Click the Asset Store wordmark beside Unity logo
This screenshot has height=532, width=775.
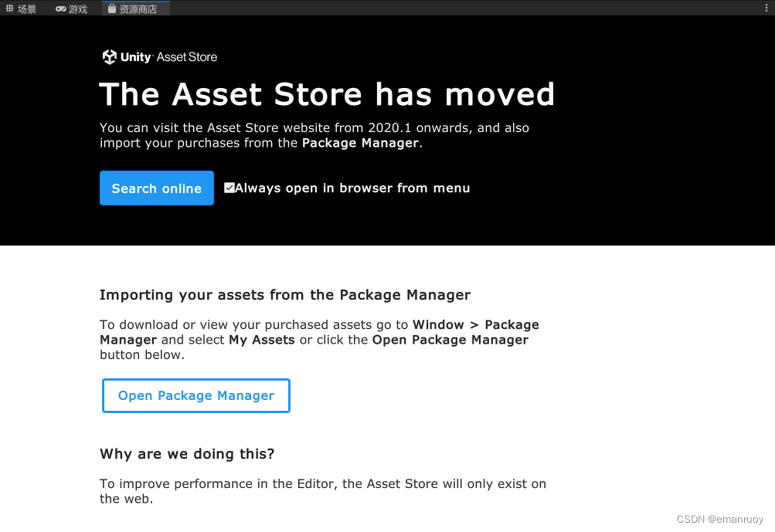(x=187, y=57)
